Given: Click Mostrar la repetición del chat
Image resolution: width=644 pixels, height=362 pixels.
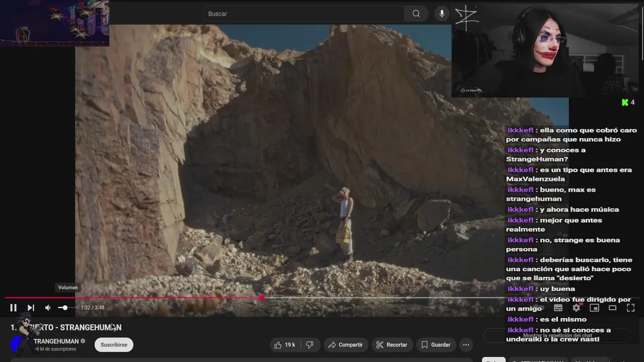Looking at the screenshot, I should (557, 335).
